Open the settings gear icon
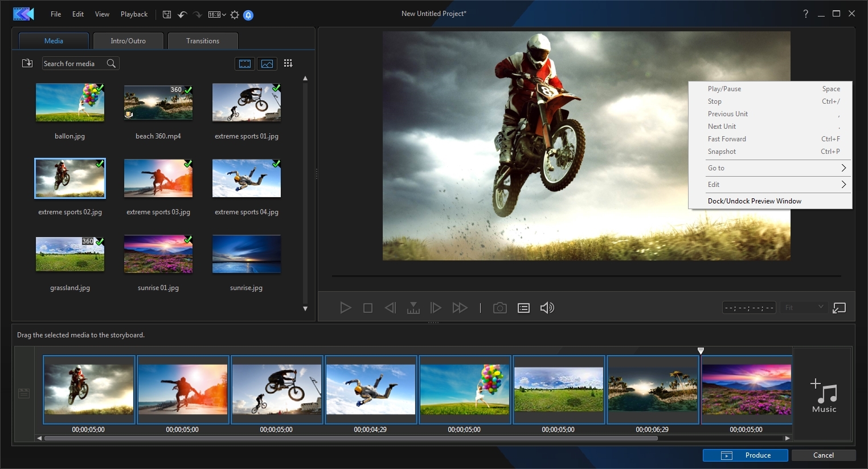The height and width of the screenshot is (469, 868). (235, 15)
